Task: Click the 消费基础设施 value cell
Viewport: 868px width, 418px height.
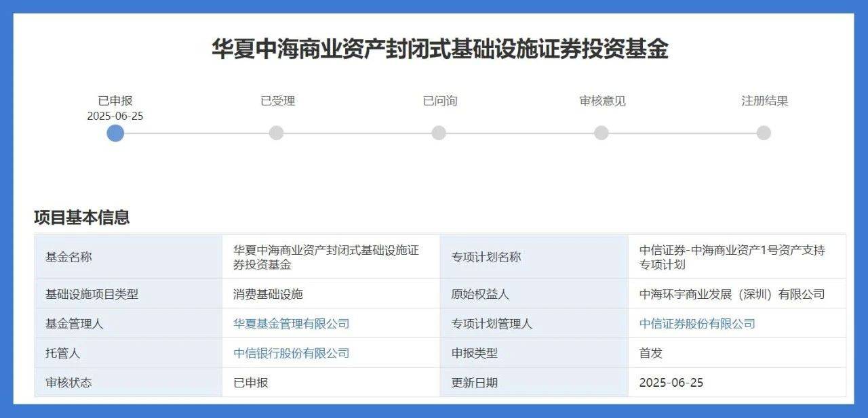Action: point(331,294)
